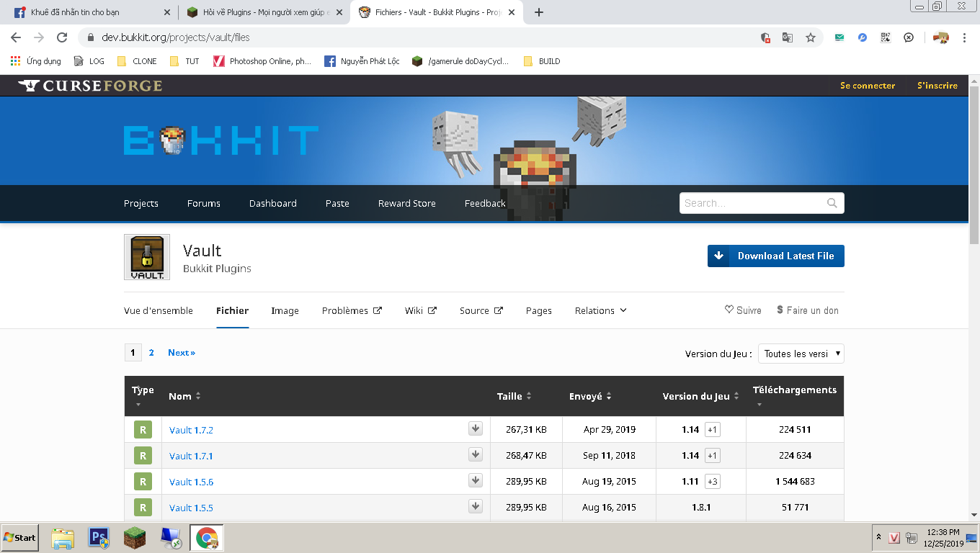Open the Image tab
Viewport: 980px width, 553px height.
coord(285,310)
